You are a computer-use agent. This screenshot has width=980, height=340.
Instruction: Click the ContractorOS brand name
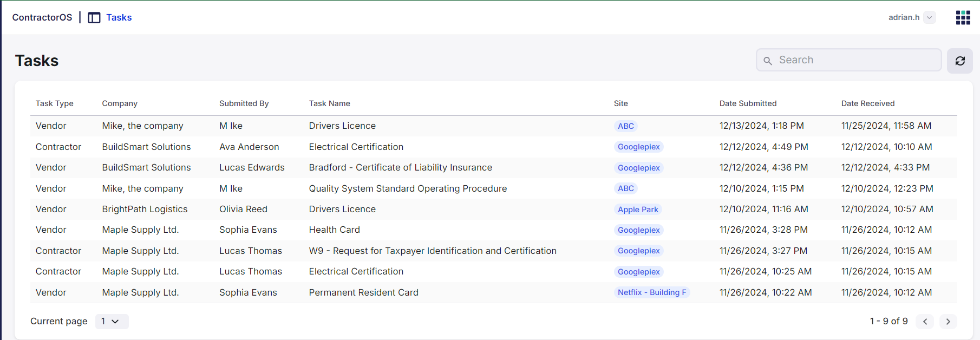(42, 17)
